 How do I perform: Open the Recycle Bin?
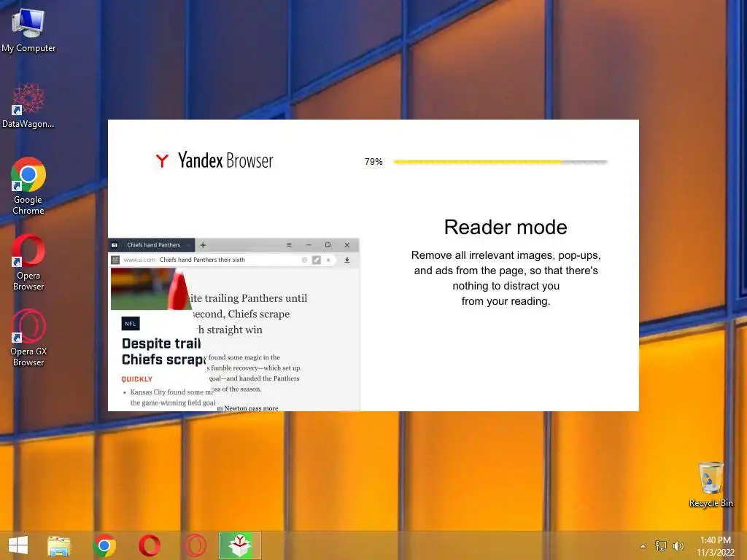pos(711,484)
